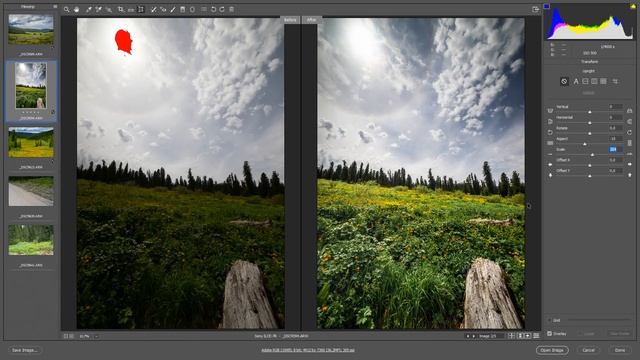Select the Zoom tool
Screen dimensions: 640x360
click(x=66, y=9)
